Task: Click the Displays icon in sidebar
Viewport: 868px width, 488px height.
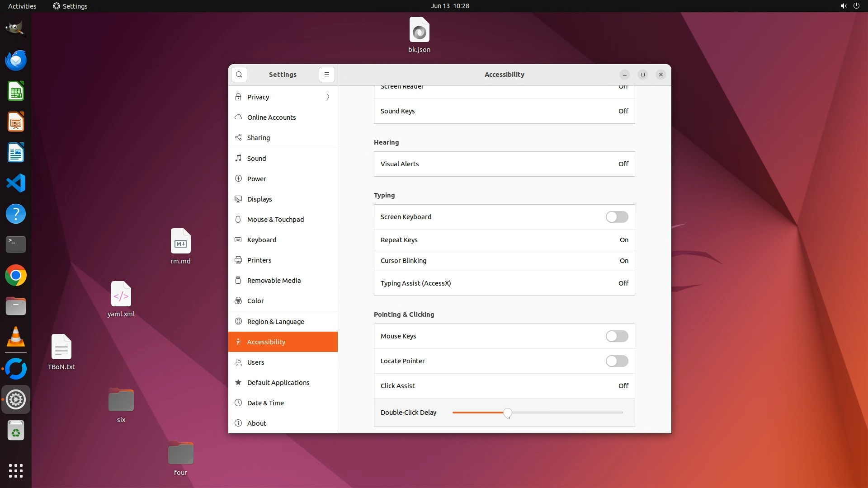Action: coord(238,199)
